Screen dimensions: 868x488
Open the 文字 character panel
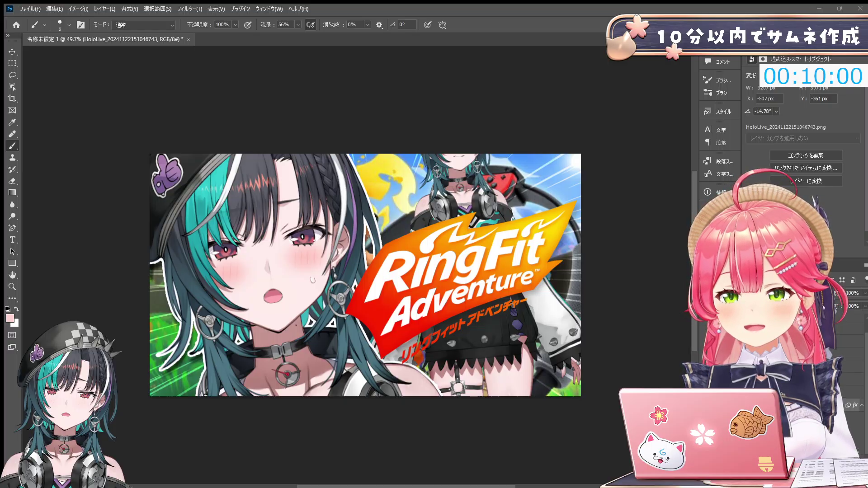click(x=715, y=130)
